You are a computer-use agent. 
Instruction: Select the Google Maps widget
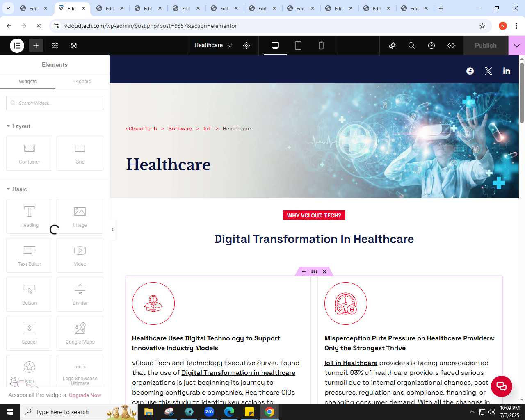80,333
